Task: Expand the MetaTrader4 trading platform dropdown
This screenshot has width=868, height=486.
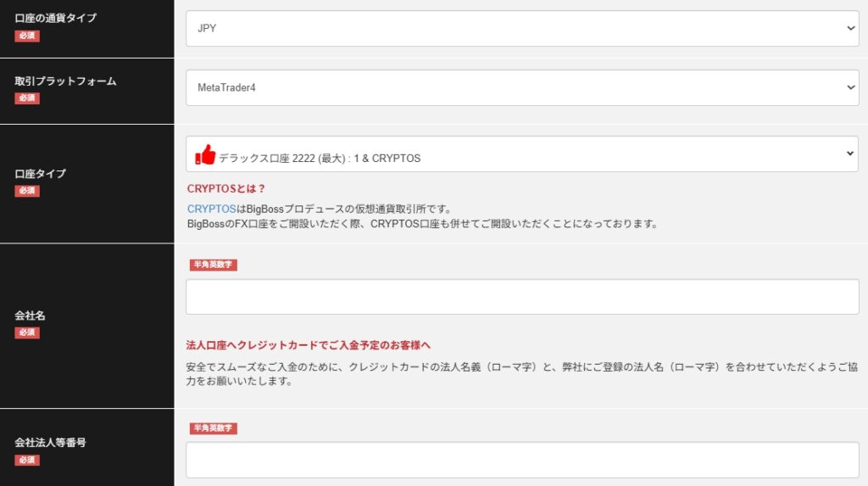Action: (522, 87)
